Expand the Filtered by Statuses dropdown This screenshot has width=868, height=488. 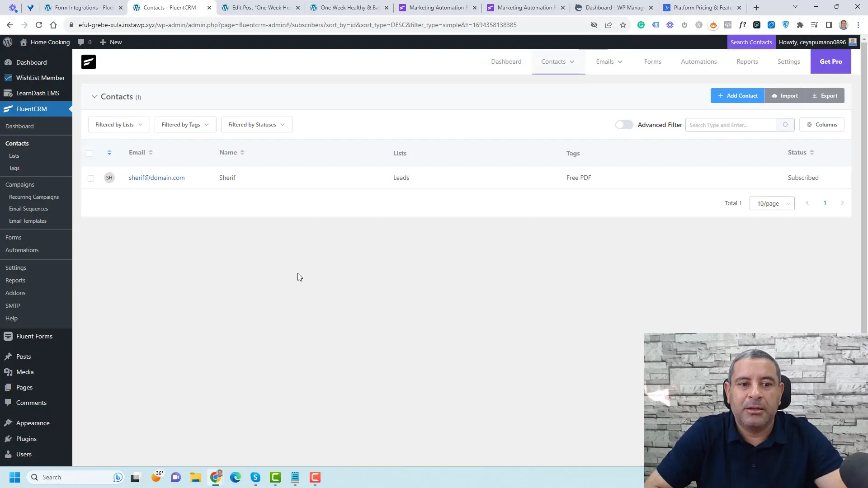point(256,125)
